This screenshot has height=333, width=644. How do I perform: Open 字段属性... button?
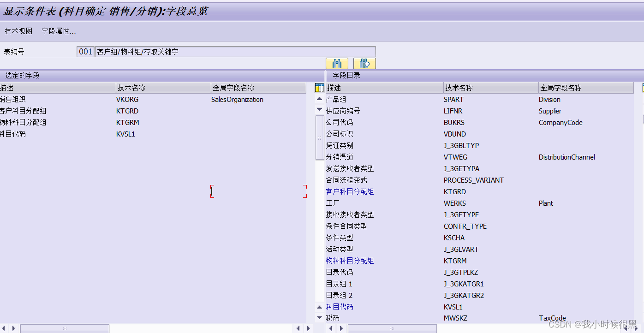pos(59,31)
